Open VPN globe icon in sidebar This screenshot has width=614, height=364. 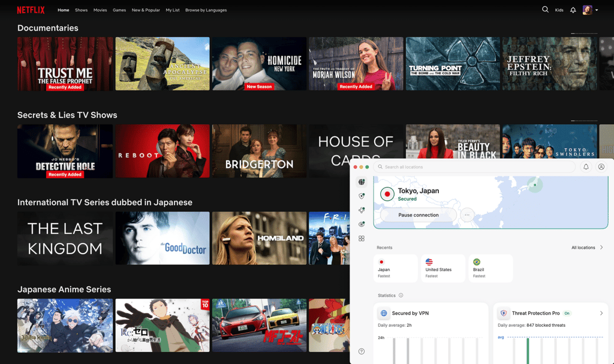pos(362,182)
